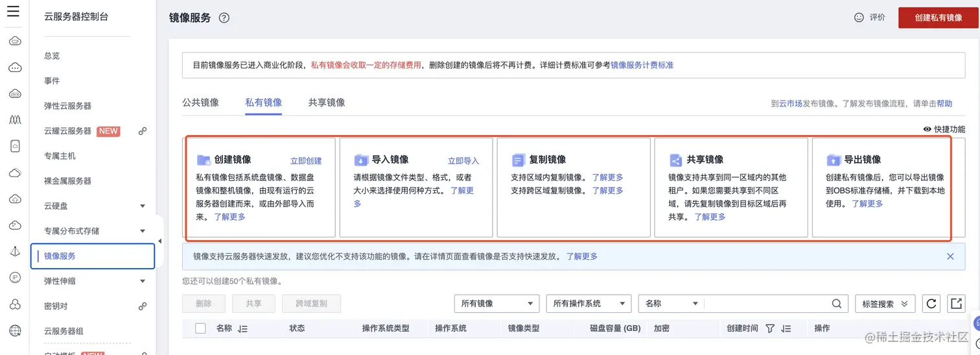Select the 私有镜像 tab

point(263,103)
